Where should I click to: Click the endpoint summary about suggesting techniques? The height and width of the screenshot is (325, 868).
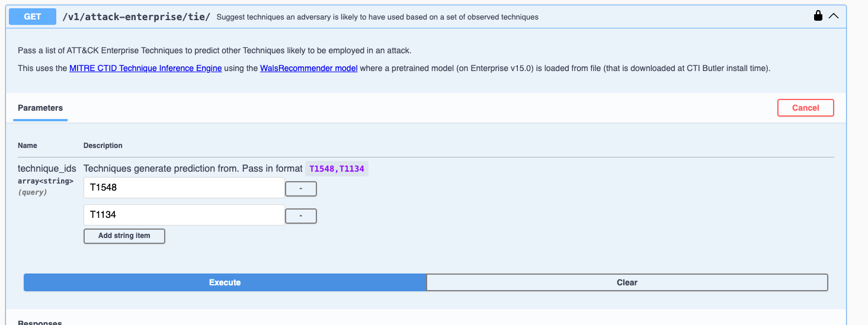point(377,17)
